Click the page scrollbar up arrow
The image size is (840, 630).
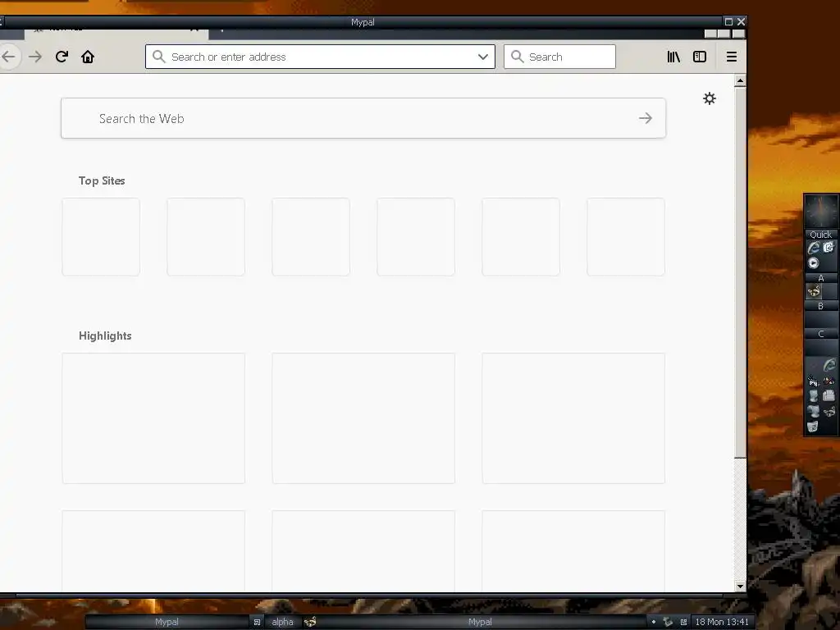point(740,81)
